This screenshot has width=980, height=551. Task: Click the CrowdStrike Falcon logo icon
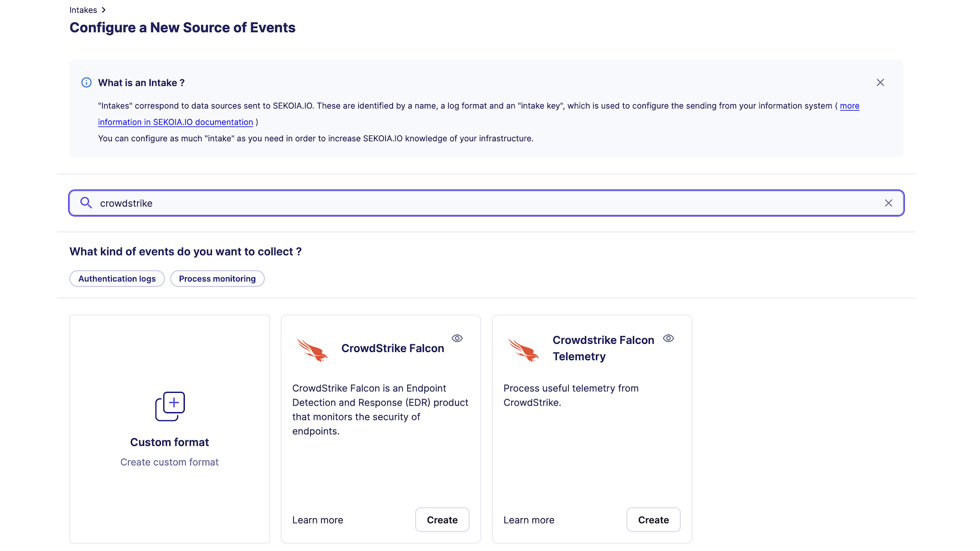pos(312,350)
